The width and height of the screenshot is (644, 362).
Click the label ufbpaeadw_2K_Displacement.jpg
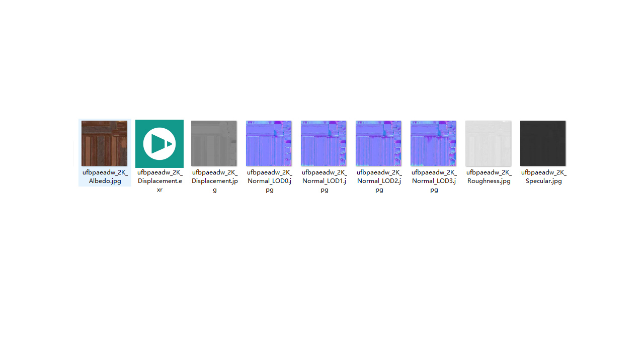215,181
